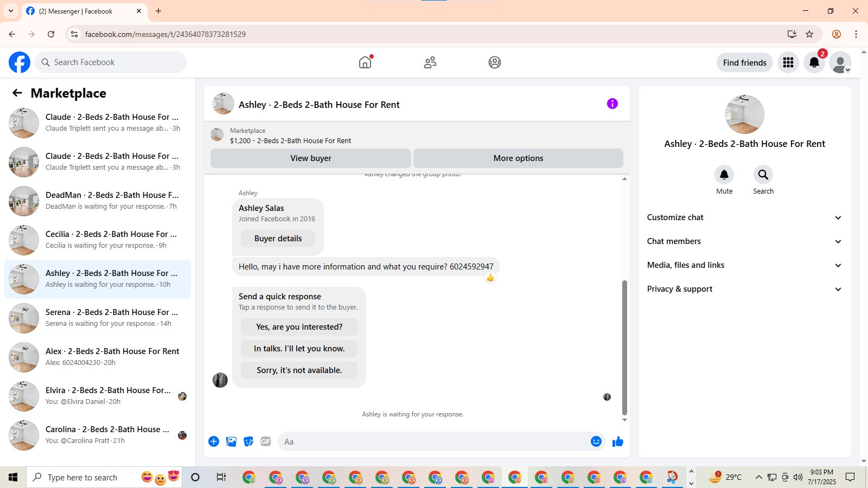
Task: Open the Chrome profile icon
Action: [837, 34]
